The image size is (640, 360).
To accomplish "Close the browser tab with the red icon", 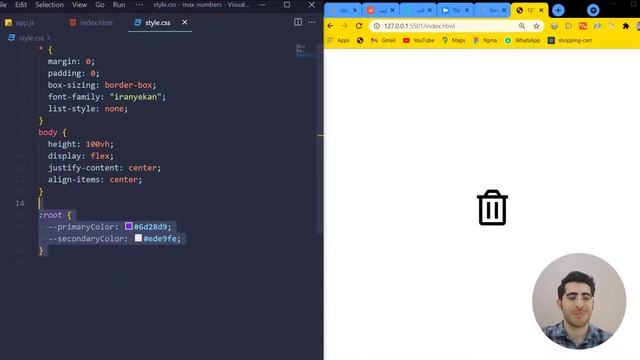I will click(393, 10).
